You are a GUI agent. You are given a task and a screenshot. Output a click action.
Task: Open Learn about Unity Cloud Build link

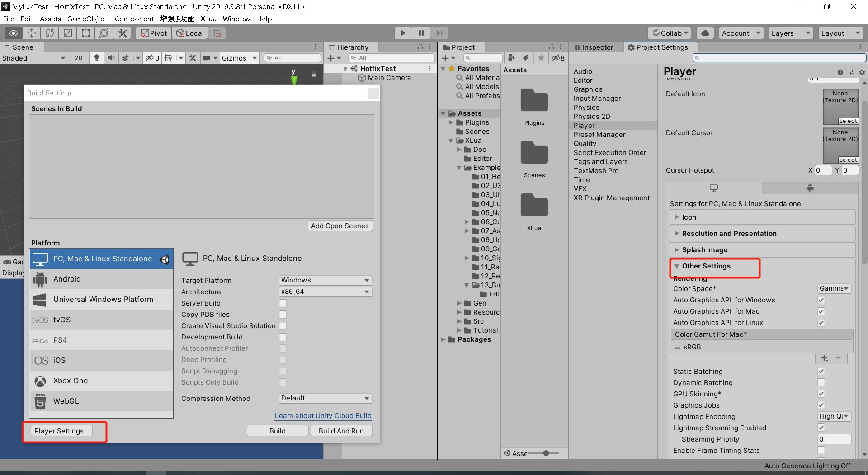[x=323, y=416]
